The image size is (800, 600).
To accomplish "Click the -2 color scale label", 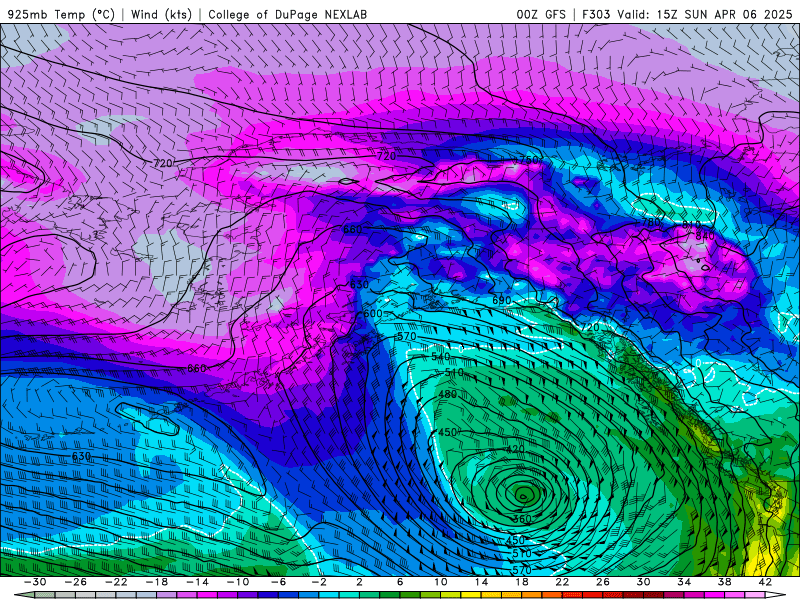I will coord(319,582).
